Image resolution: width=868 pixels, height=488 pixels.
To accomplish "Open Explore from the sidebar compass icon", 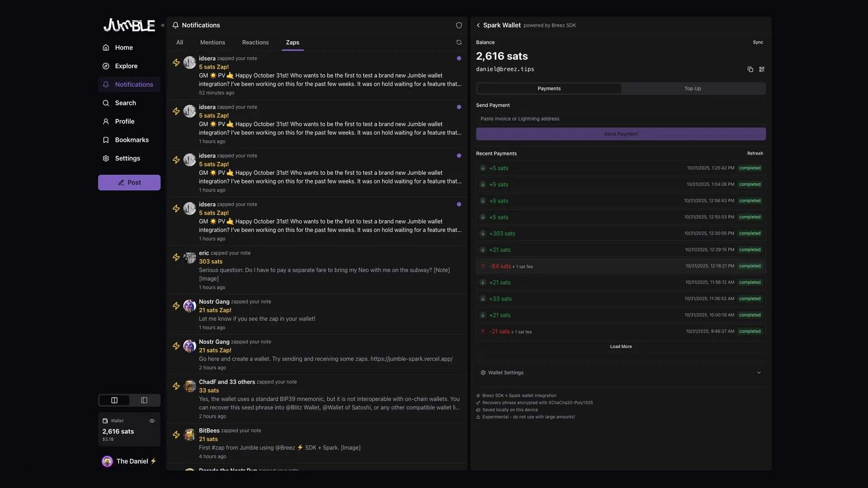I will tap(106, 66).
